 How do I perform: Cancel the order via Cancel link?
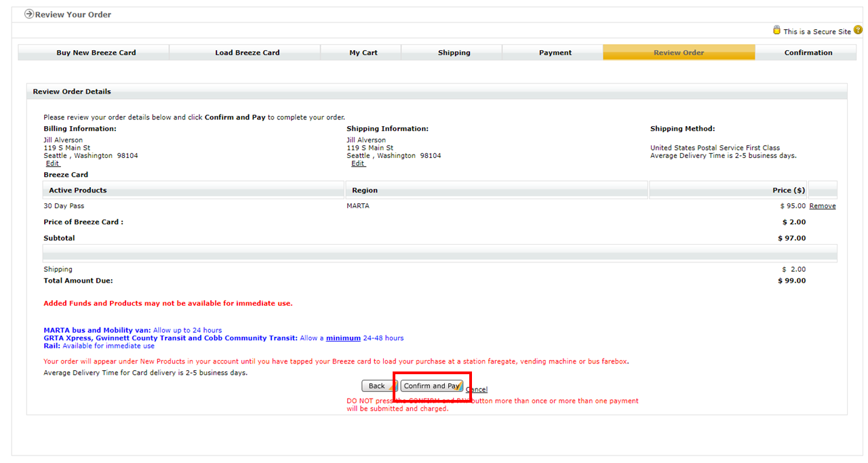477,389
